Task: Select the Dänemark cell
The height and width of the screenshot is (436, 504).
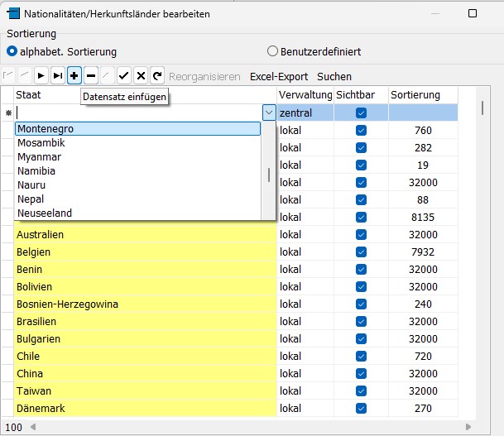Action: pos(146,409)
